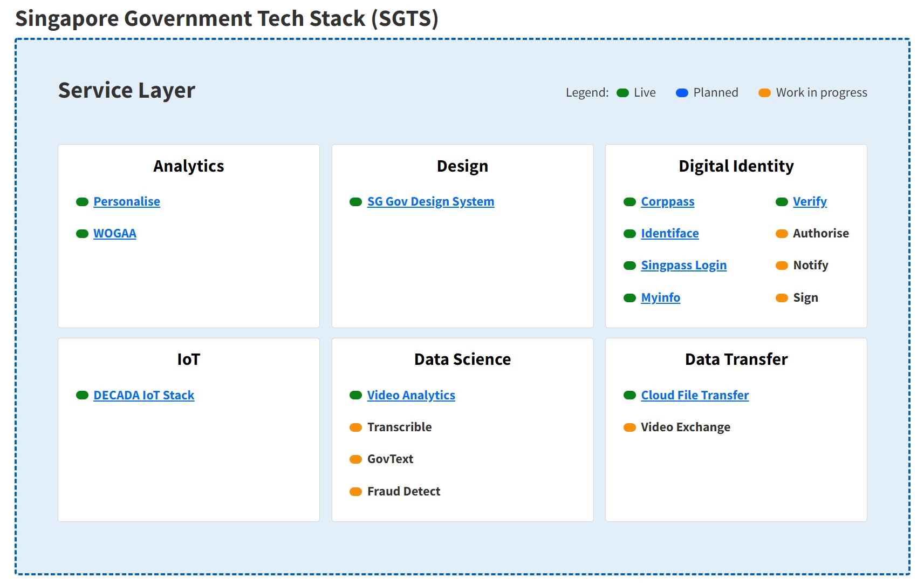The width and height of the screenshot is (924, 584).
Task: Click the Video Exchange text
Action: point(685,427)
